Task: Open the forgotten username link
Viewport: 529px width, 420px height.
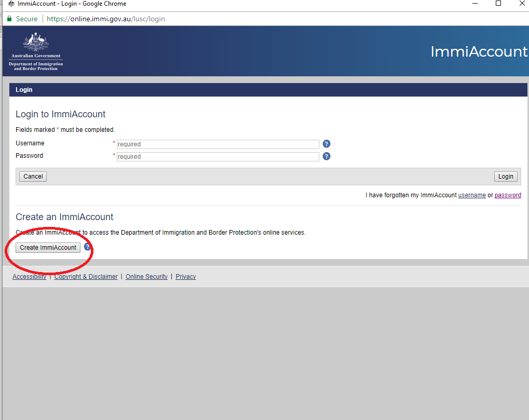Action: [x=472, y=195]
